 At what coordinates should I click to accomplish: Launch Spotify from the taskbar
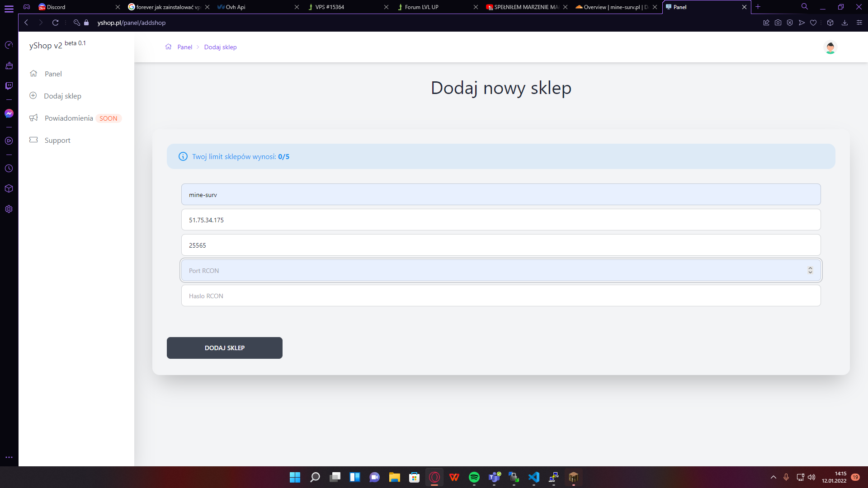474,477
